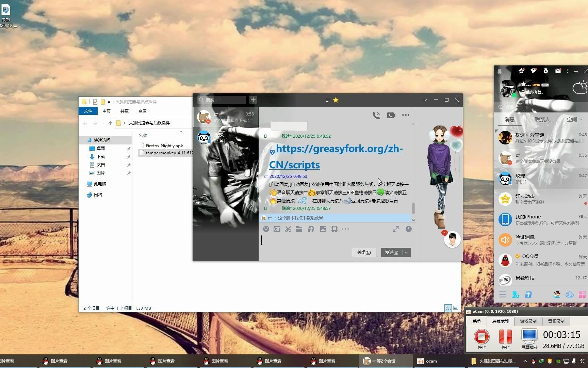Start a voice call in chat window

[376, 115]
